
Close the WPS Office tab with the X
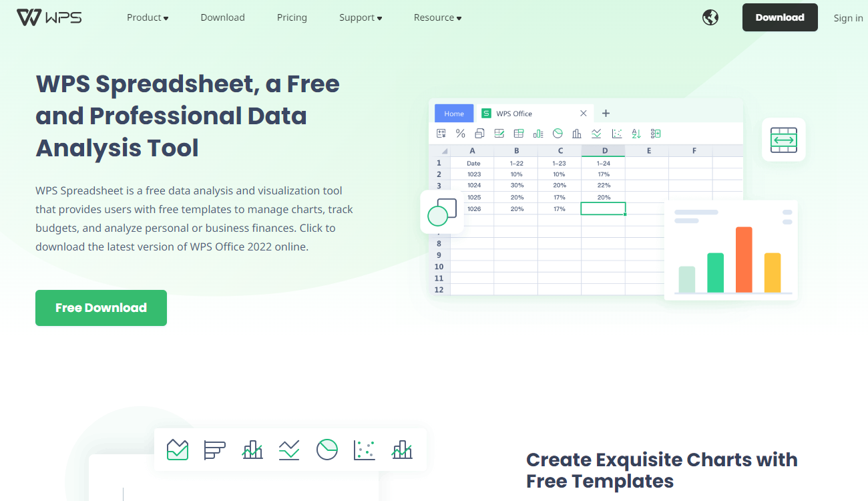click(584, 114)
